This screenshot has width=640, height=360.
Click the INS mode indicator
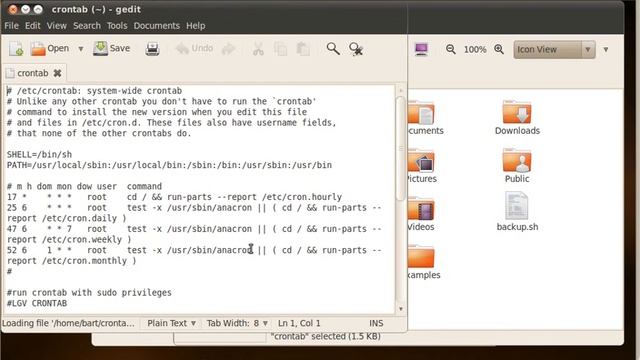(376, 323)
